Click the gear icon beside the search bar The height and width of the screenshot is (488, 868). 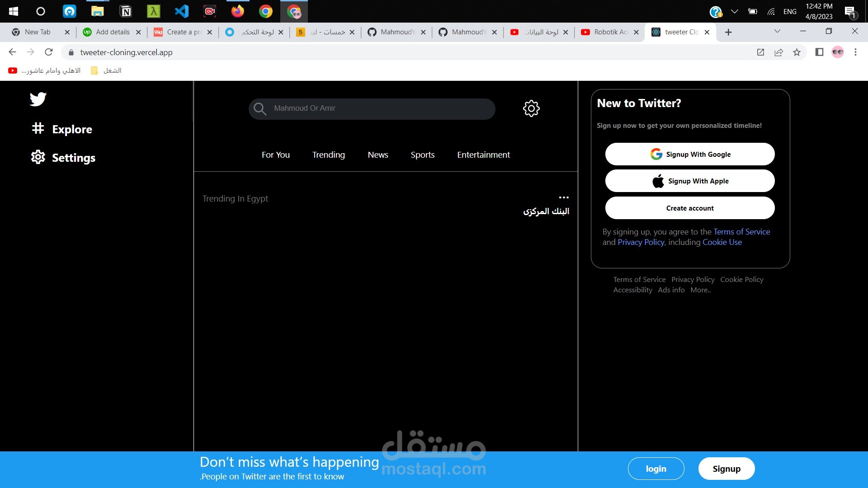click(x=531, y=108)
